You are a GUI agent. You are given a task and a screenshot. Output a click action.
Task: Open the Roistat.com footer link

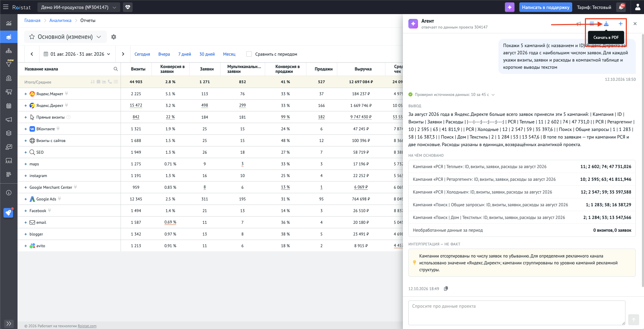(x=87, y=326)
